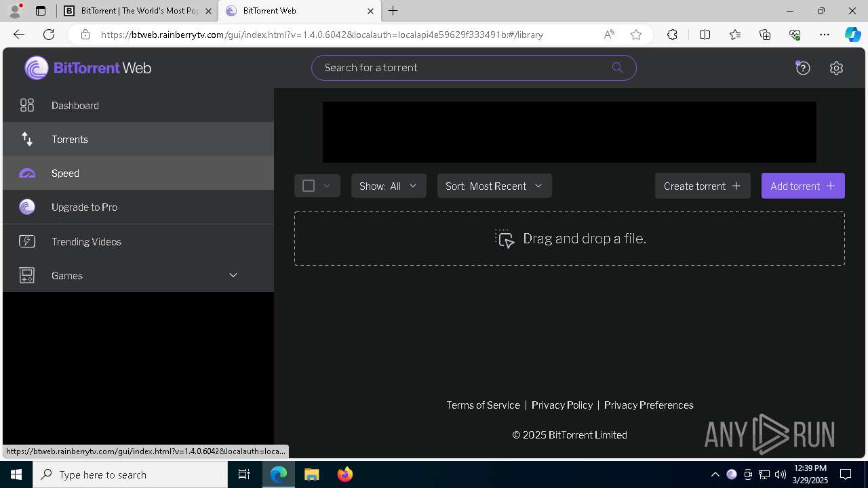Open the Show: All filter dropdown
Viewport: 868px width, 488px height.
(389, 186)
